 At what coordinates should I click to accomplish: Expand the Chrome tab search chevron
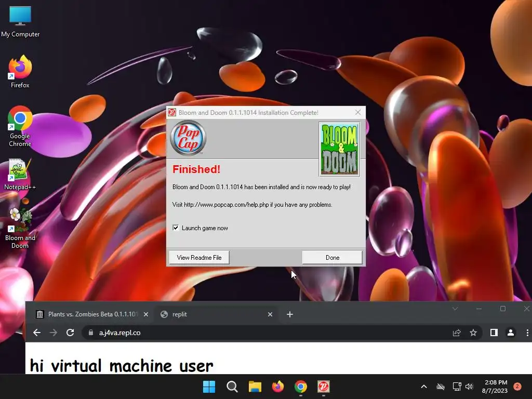pyautogui.click(x=455, y=309)
